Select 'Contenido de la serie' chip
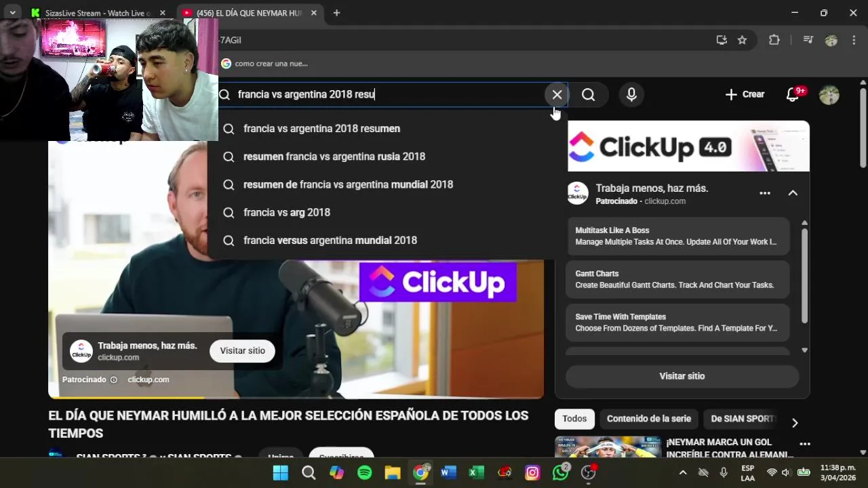Image resolution: width=868 pixels, height=488 pixels. (648, 419)
